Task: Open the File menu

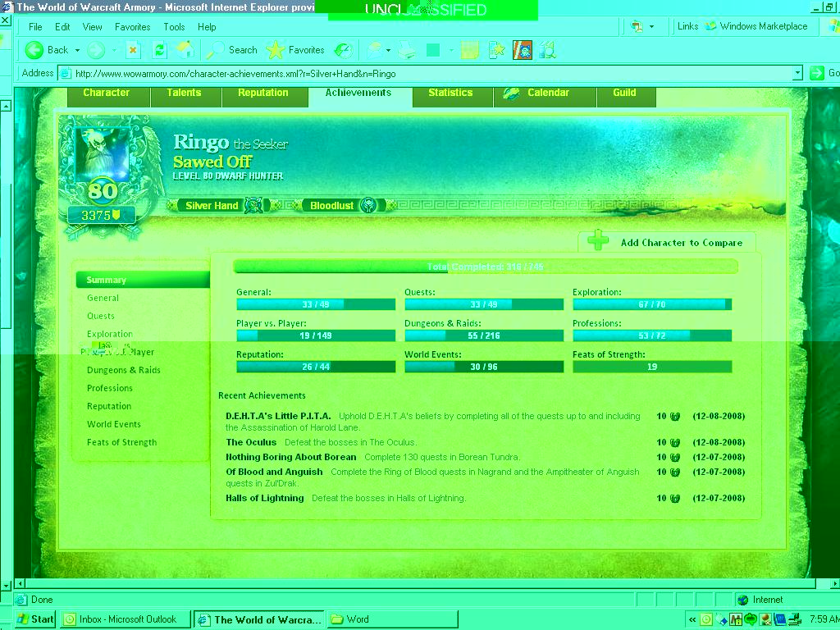Action: [35, 27]
